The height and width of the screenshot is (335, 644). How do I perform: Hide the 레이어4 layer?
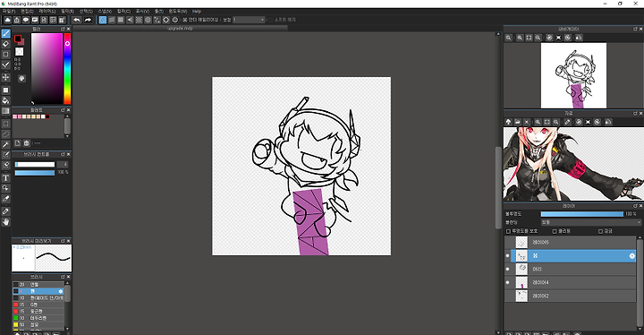(508, 283)
